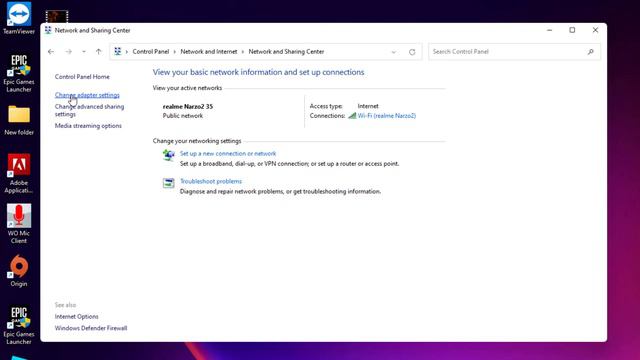Click the Network and Sharing Center title bar icon
640x360 pixels.
pyautogui.click(x=48, y=30)
